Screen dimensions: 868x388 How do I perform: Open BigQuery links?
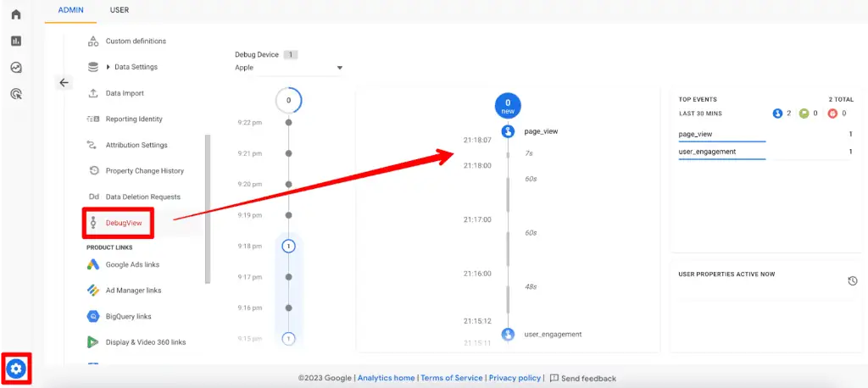[x=129, y=316]
